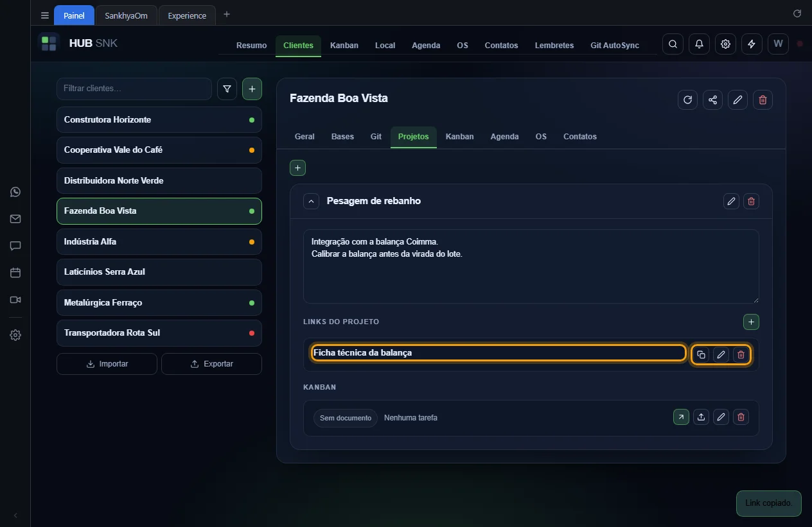812x527 pixels.
Task: Click the Ficha técnica da balança link field
Action: click(x=499, y=353)
